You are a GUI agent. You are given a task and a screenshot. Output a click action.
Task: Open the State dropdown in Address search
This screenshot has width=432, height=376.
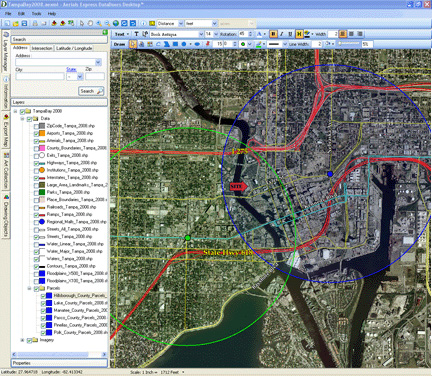80,77
